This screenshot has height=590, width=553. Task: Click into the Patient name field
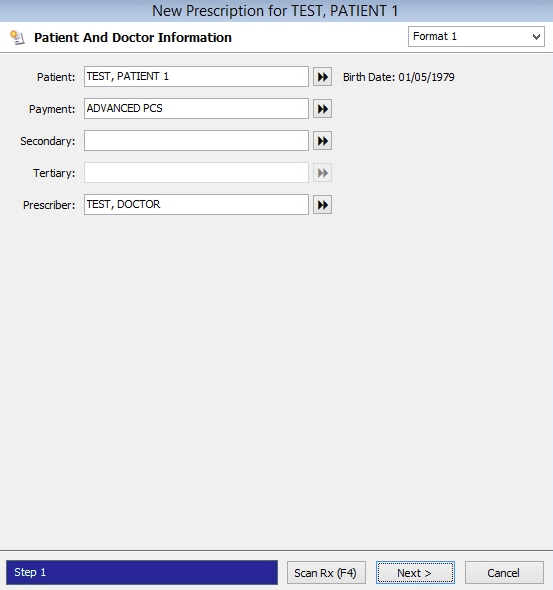[196, 77]
